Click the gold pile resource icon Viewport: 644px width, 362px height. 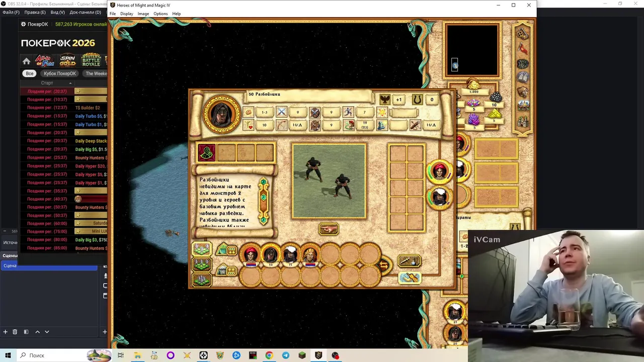click(473, 84)
